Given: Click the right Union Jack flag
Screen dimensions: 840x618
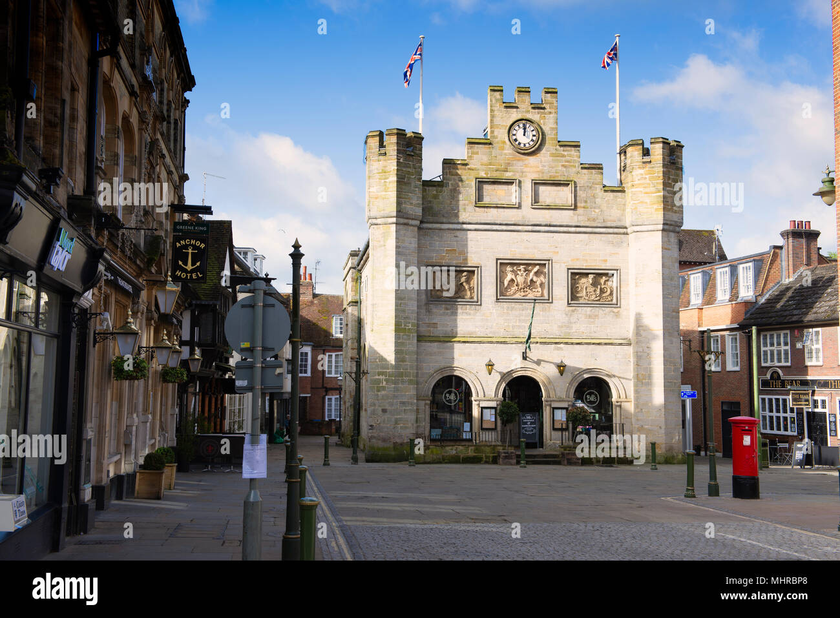Looking at the screenshot, I should (x=609, y=56).
